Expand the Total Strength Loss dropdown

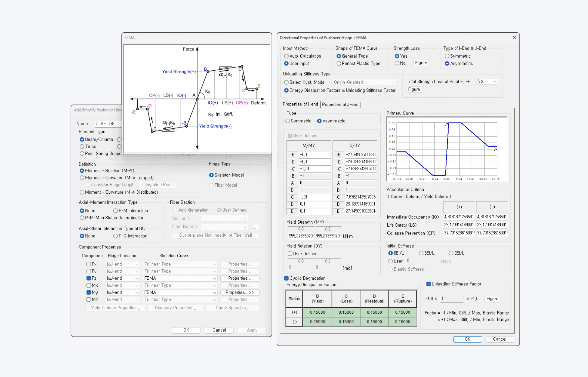487,82
